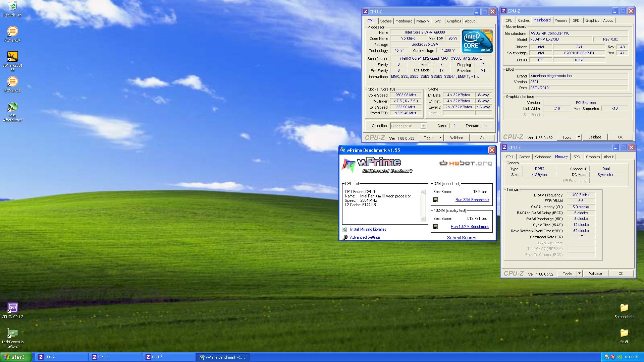Open CPUID CPU-Z desktop shortcut
The image size is (644, 362).
(x=12, y=310)
